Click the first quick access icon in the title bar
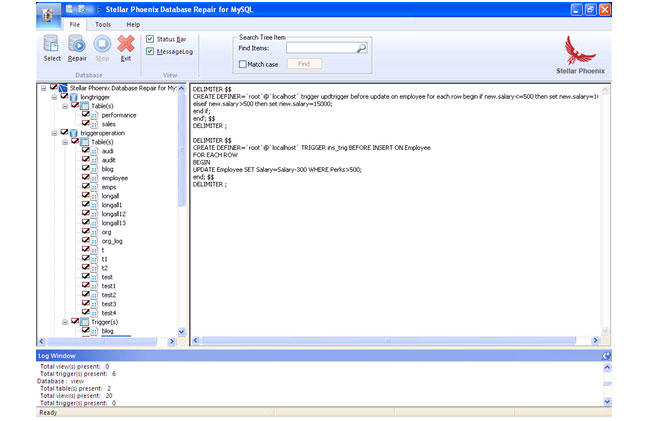The image size is (645, 421). tap(70, 9)
